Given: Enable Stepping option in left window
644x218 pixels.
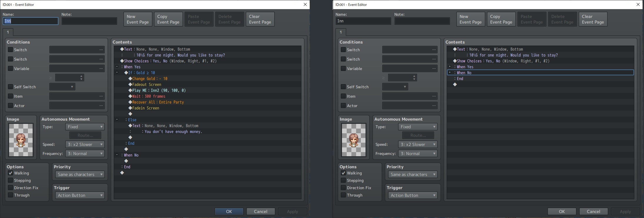Looking at the screenshot, I should coord(10,180).
